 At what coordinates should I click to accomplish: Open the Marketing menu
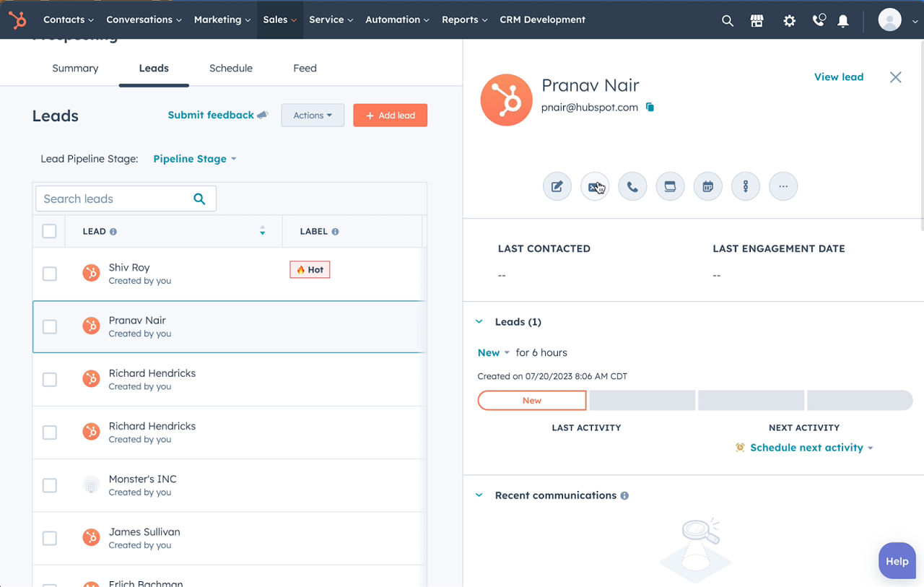tap(222, 19)
